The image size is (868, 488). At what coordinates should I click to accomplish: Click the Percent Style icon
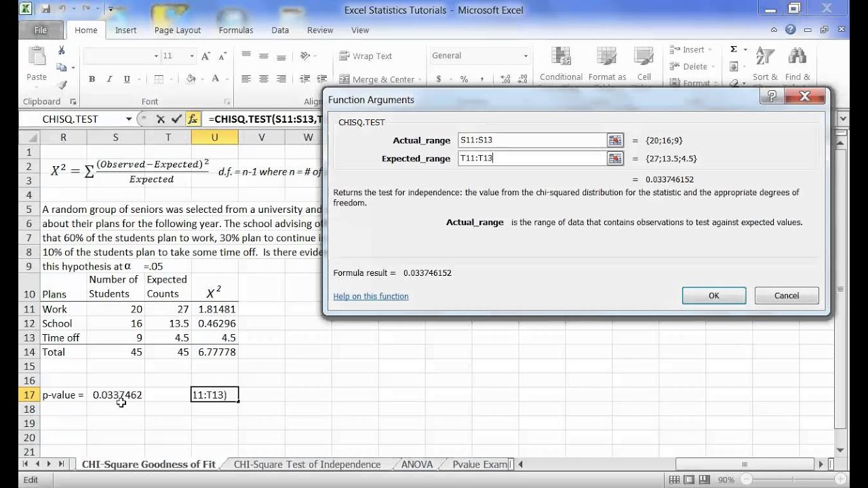coord(464,79)
